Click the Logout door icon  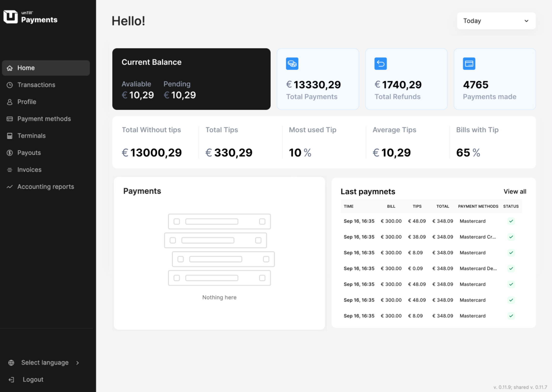point(11,380)
